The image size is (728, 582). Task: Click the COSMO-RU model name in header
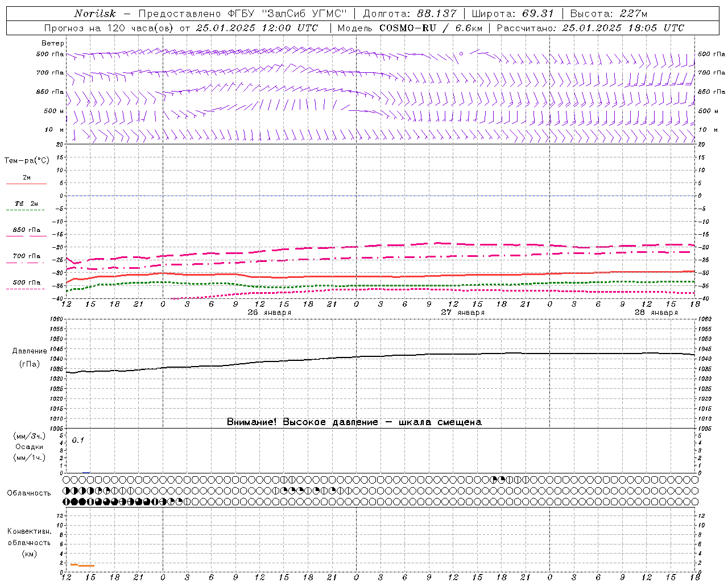[407, 28]
